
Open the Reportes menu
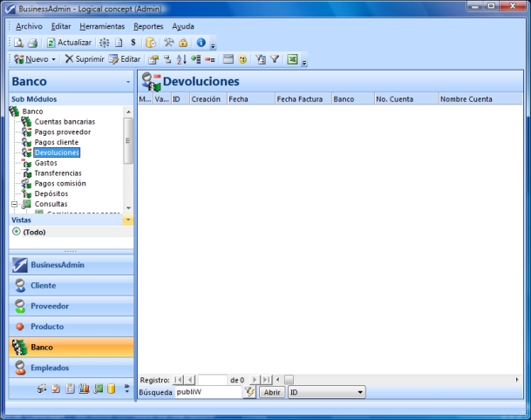148,26
